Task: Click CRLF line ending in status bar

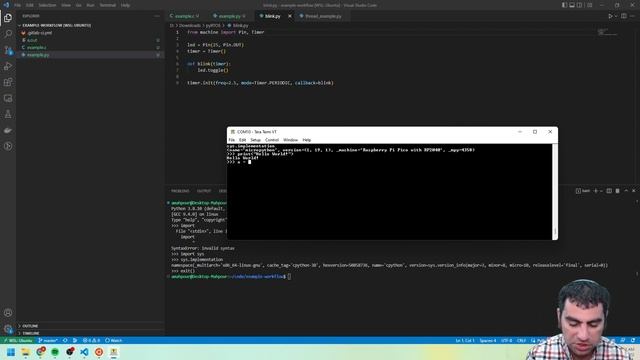Action: [x=522, y=340]
